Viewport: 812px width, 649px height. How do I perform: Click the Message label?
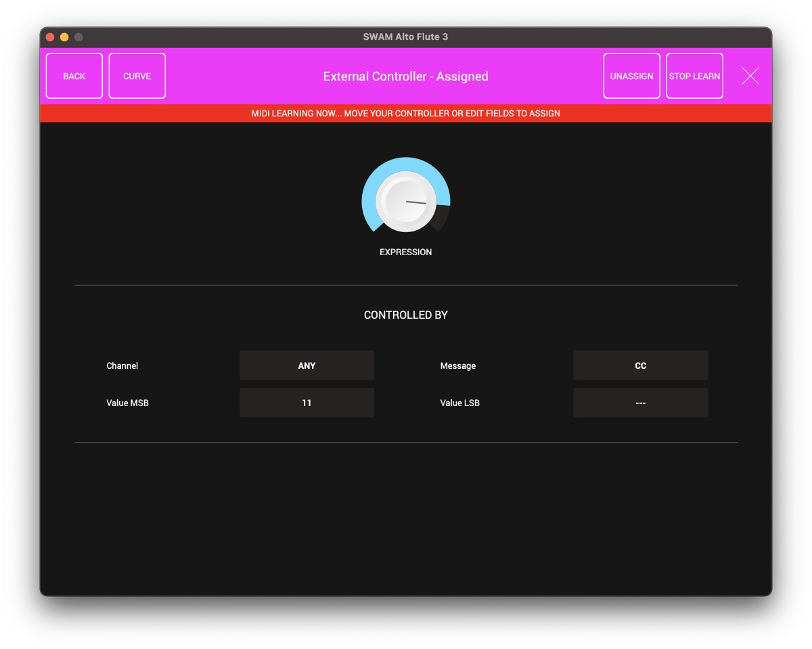click(458, 366)
